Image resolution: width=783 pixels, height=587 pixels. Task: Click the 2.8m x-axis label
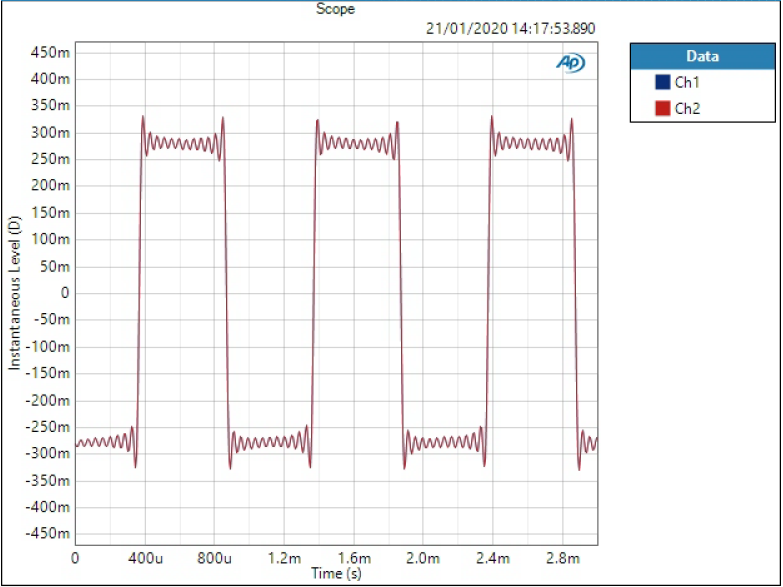563,558
